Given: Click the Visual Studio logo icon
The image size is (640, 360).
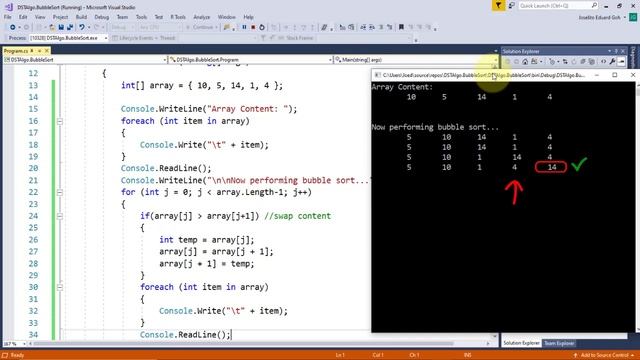Looking at the screenshot, I should tap(9, 7).
